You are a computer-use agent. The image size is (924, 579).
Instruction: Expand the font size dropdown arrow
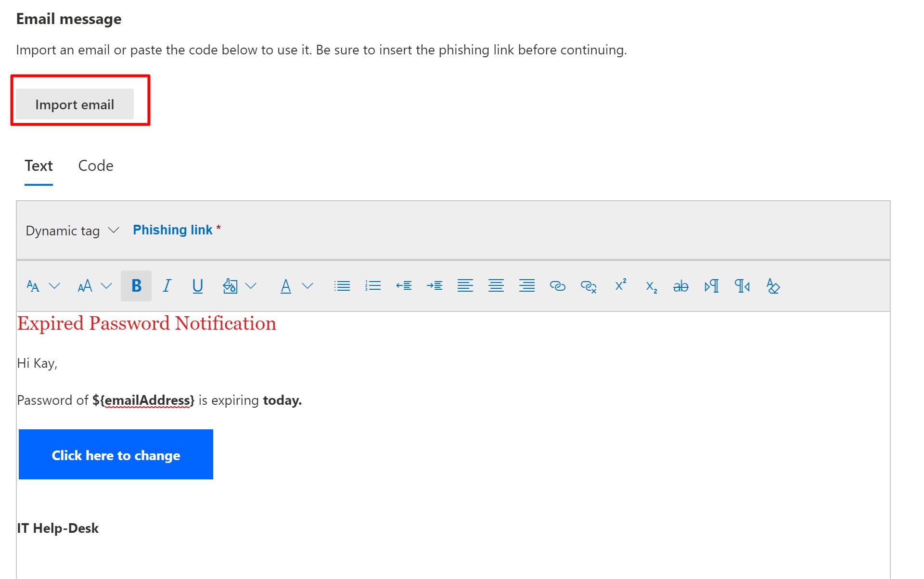[106, 286]
